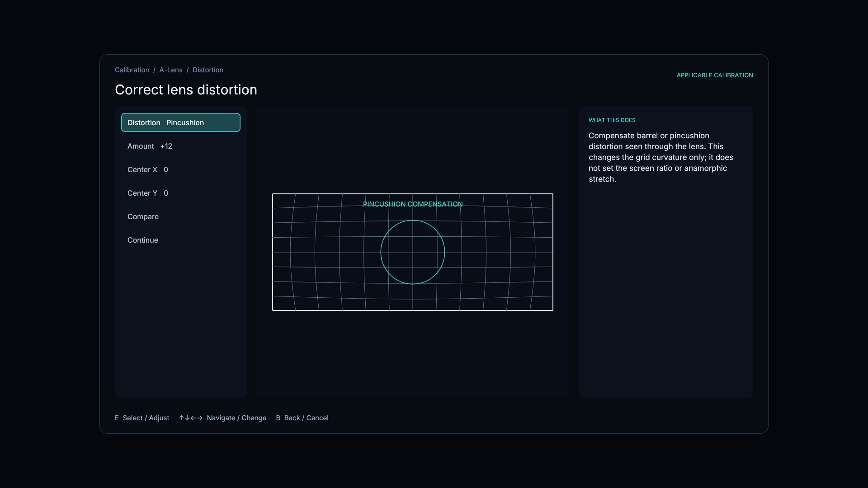
Task: Click the Navigate / Change arrows hint
Action: tap(222, 418)
